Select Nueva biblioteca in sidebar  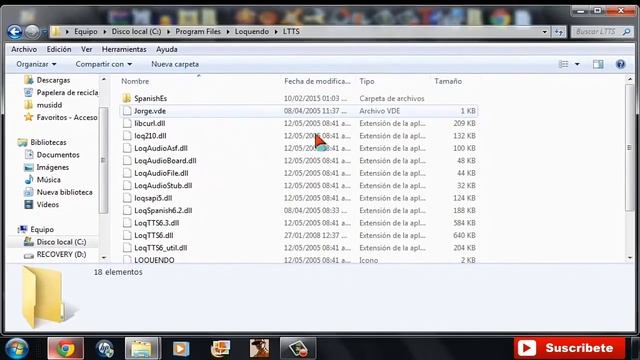coord(64,192)
